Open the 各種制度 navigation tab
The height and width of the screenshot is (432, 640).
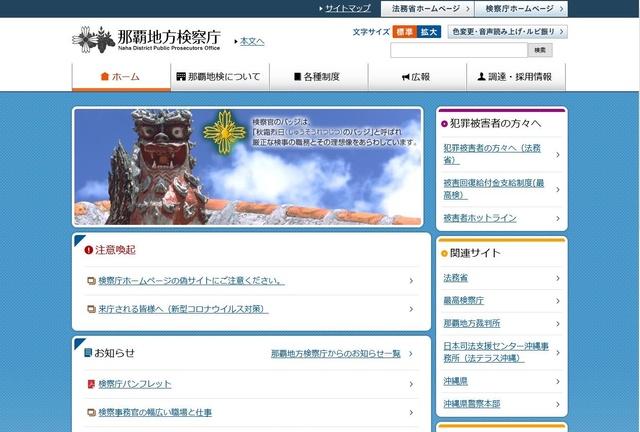[x=319, y=77]
